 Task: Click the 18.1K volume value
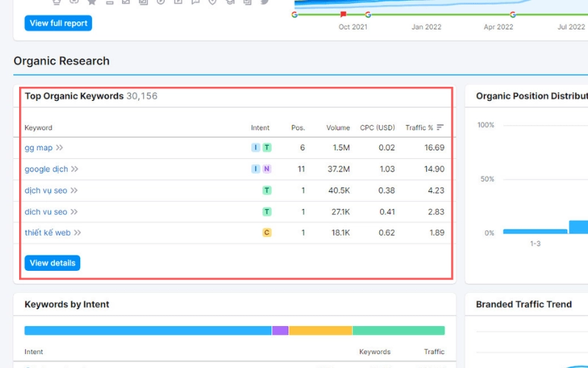click(x=340, y=233)
